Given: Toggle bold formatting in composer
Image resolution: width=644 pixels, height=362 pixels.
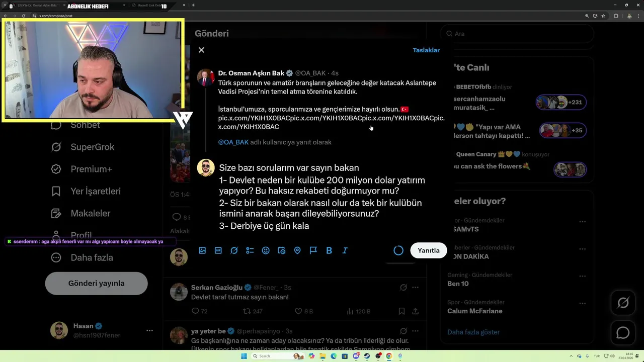Looking at the screenshot, I should point(329,250).
